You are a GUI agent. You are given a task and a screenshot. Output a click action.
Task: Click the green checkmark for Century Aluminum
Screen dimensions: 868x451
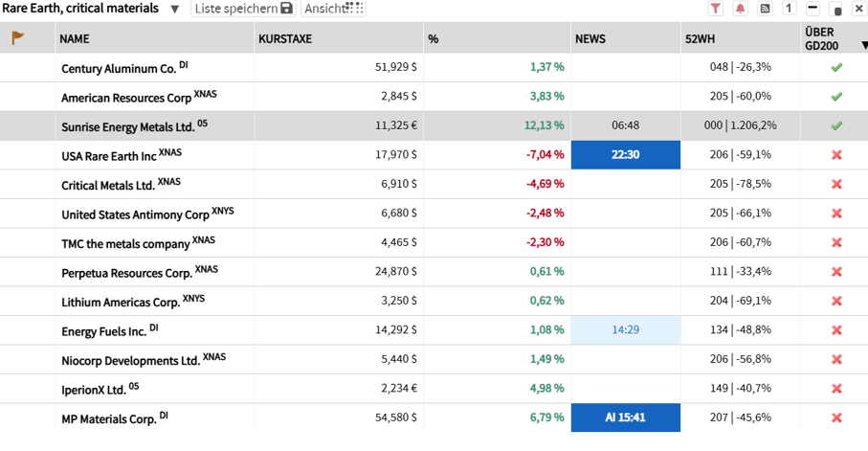click(x=836, y=67)
